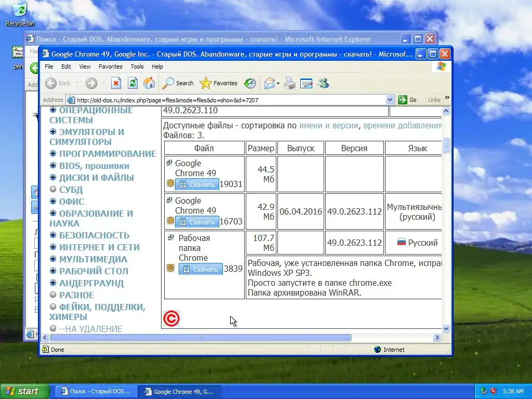Click the box icon beside 16703 download
The width and height of the screenshot is (532, 399).
[x=170, y=221]
